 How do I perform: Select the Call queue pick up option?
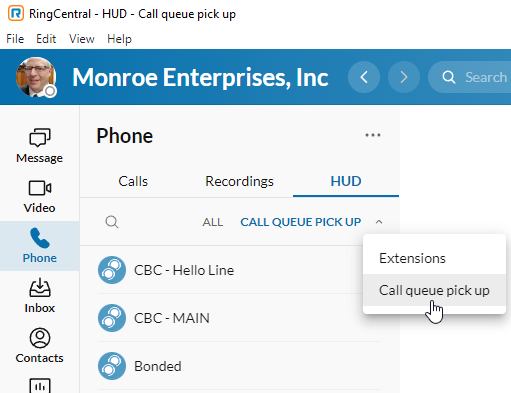(434, 290)
